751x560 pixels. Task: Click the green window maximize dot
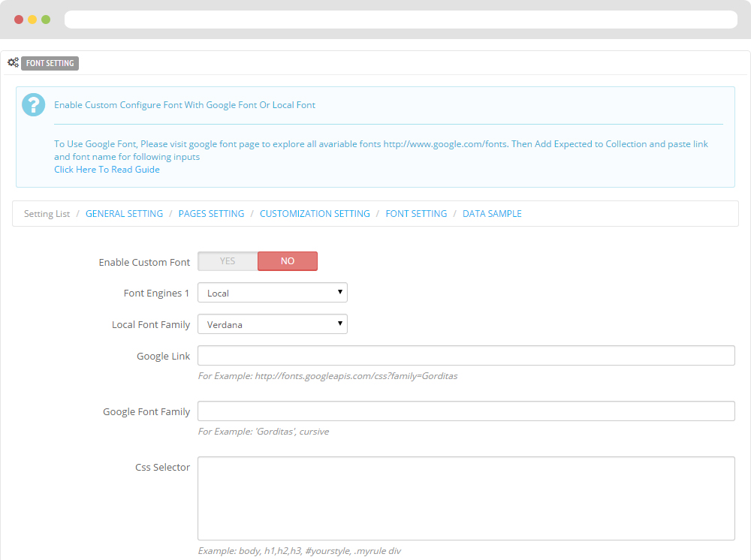pos(46,20)
